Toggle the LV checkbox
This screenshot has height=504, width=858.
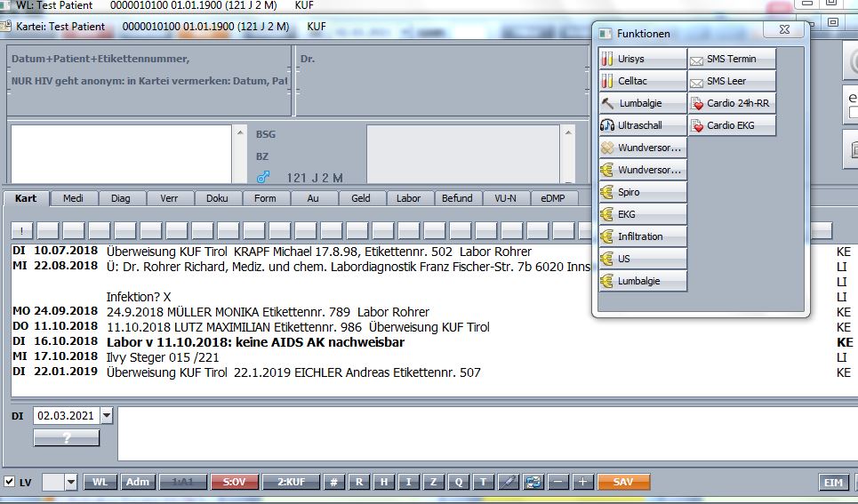coord(9,482)
